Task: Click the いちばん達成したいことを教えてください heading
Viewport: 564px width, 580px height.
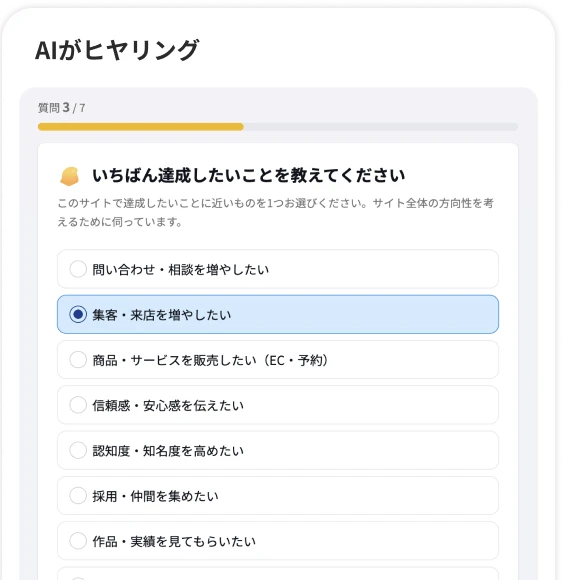Action: (248, 176)
